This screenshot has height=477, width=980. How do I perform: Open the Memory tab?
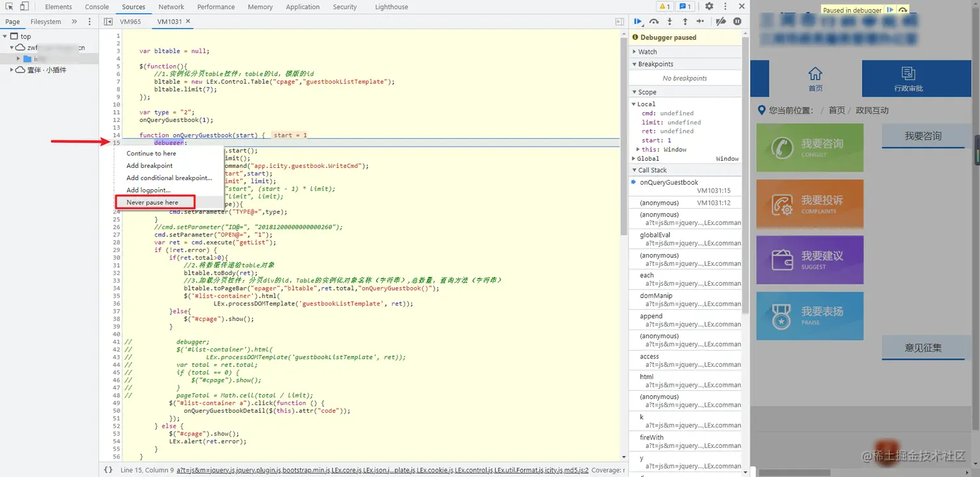(x=260, y=6)
